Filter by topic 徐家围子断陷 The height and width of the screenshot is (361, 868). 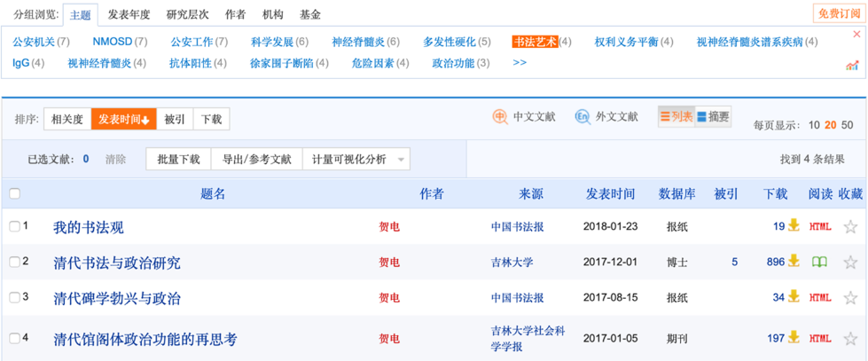[282, 63]
